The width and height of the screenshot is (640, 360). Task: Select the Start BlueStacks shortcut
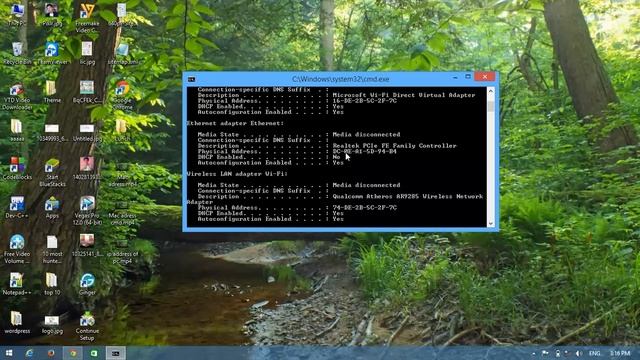[52, 172]
